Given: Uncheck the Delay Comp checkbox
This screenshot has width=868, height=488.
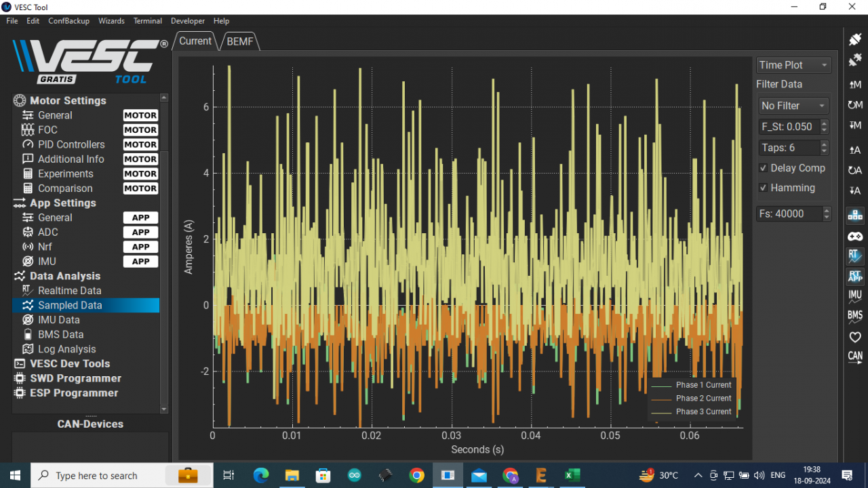Looking at the screenshot, I should [x=764, y=168].
